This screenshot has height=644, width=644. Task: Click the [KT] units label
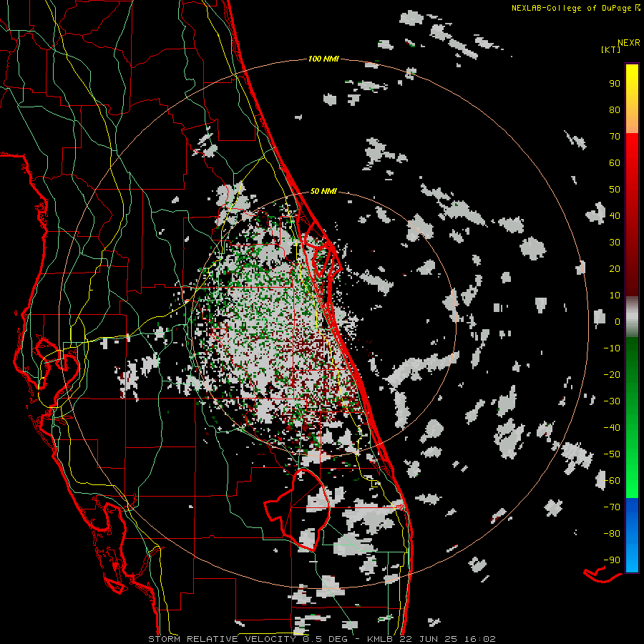[610, 49]
